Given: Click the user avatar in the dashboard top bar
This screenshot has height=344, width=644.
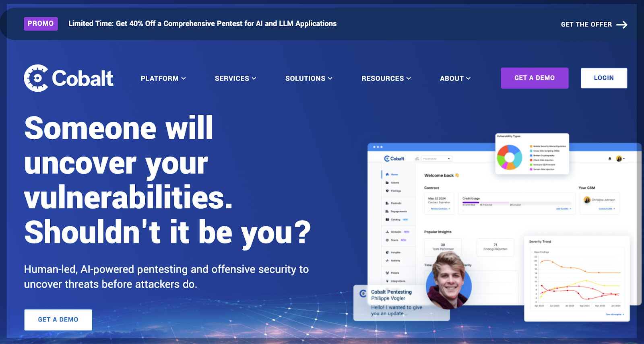Looking at the screenshot, I should click(619, 159).
